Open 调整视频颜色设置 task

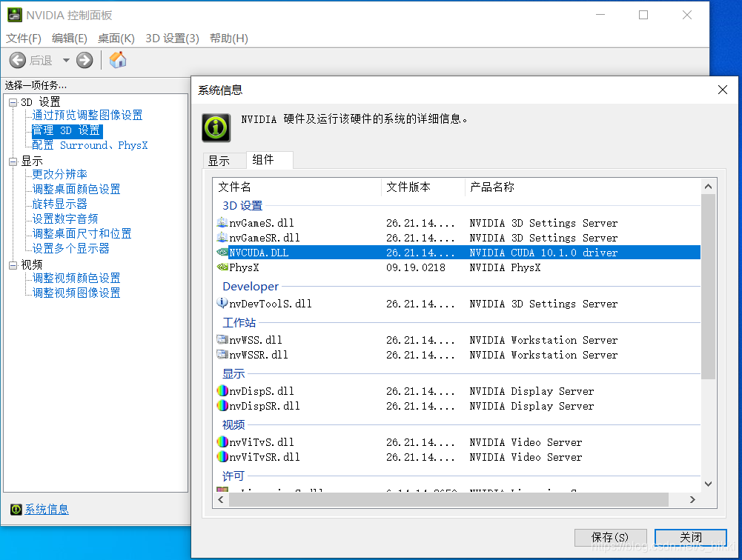(x=76, y=278)
